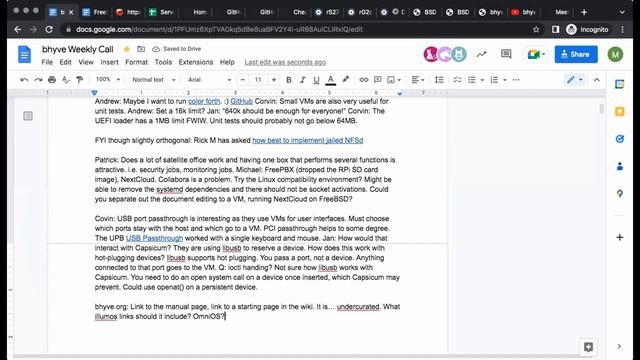Open the Tools menu
This screenshot has height=360, width=640.
coord(163,62)
